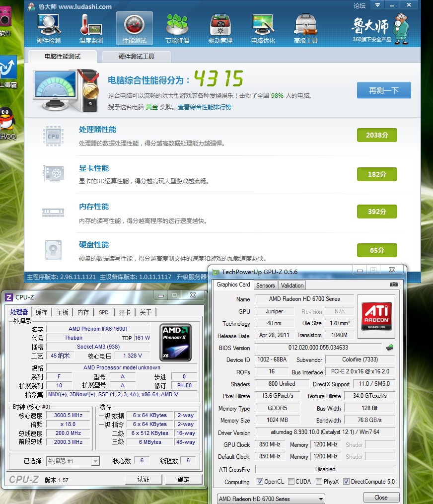Viewport: 433px width, 504px height.
Task: Switch to the Sensors tab in GPU-Z
Action: tap(265, 286)
